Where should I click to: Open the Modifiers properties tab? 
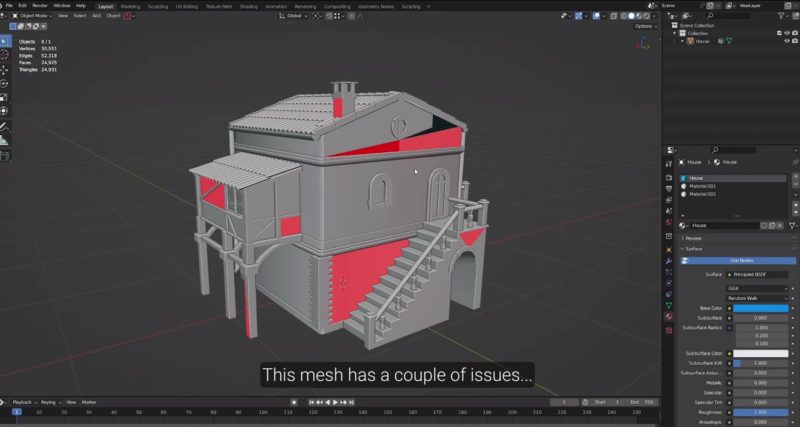[669, 261]
